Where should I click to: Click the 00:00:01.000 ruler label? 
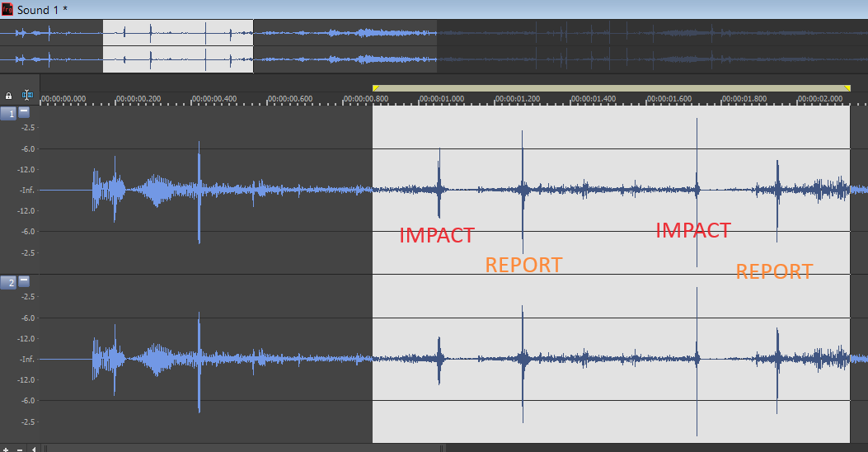443,99
